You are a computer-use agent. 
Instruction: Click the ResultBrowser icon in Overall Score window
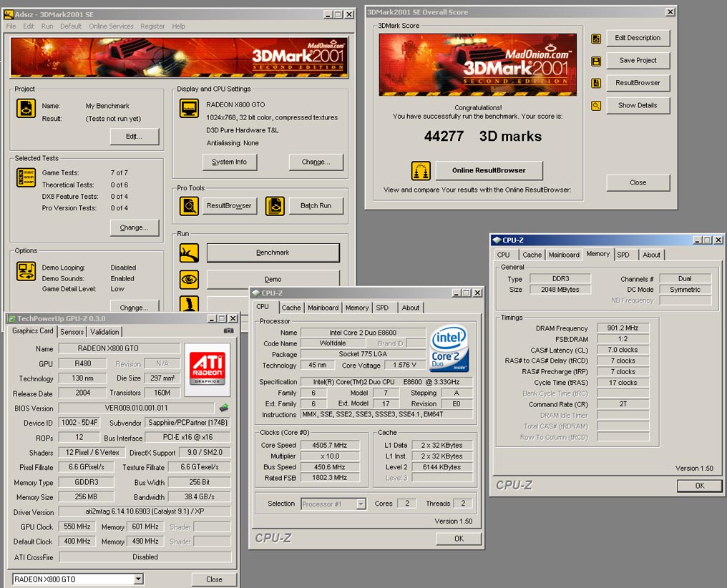[x=596, y=83]
